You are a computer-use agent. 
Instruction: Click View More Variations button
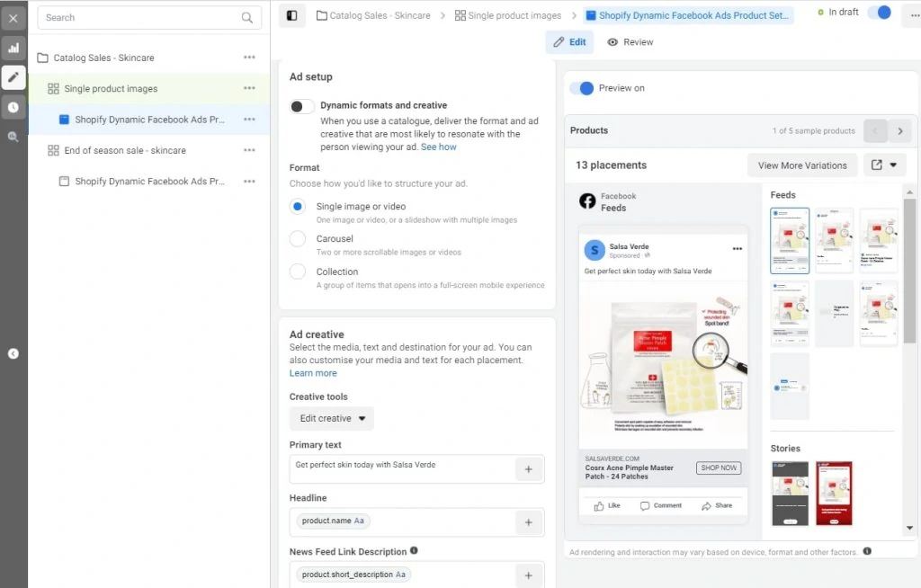tap(802, 165)
